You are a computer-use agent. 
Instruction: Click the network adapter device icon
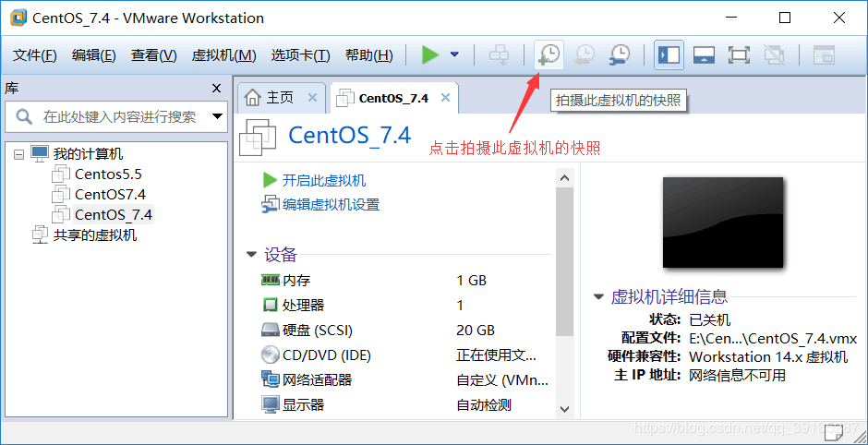(270, 379)
